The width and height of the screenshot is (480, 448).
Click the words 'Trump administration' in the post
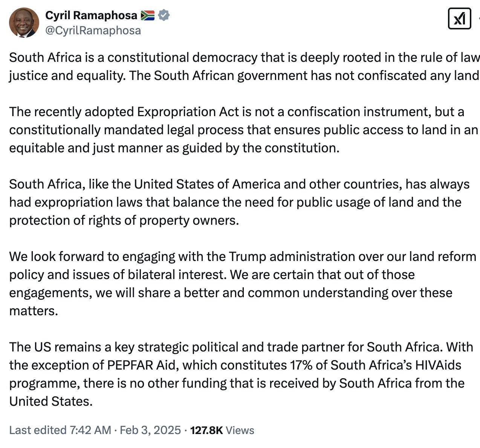coord(292,257)
